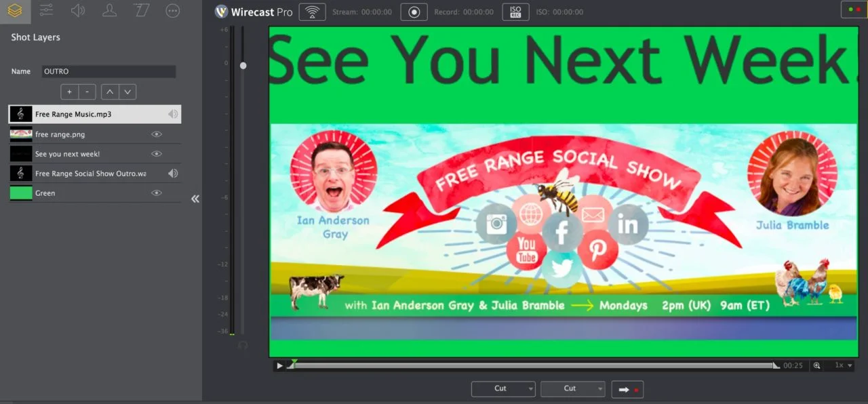Open the first Cut transition dropdown

pyautogui.click(x=503, y=388)
